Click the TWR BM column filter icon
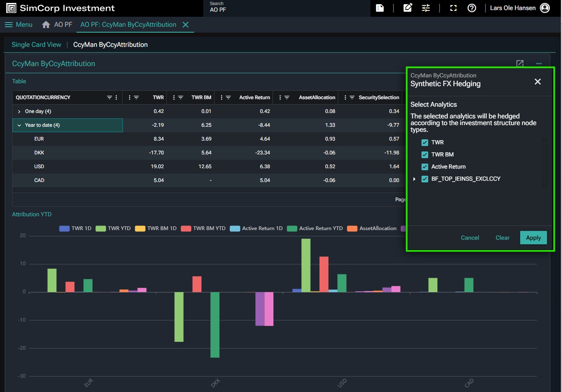 click(181, 97)
